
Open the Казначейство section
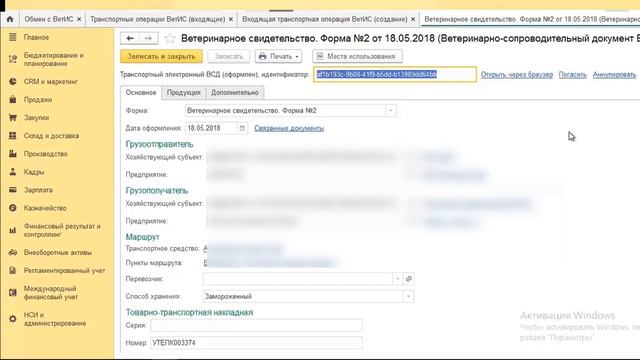pos(45,208)
